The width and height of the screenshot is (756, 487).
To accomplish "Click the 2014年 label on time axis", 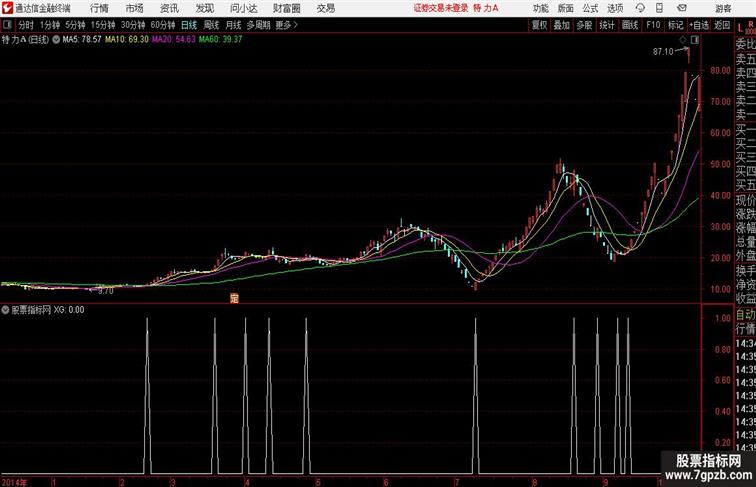I will coord(14,483).
